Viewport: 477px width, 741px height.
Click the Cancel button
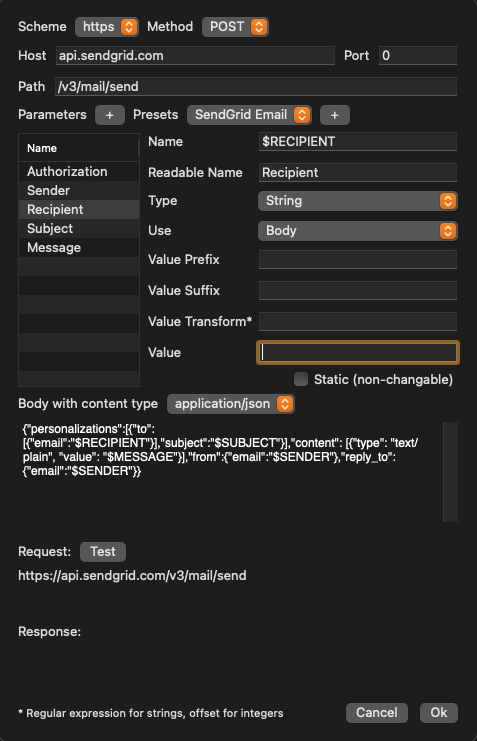tap(377, 713)
